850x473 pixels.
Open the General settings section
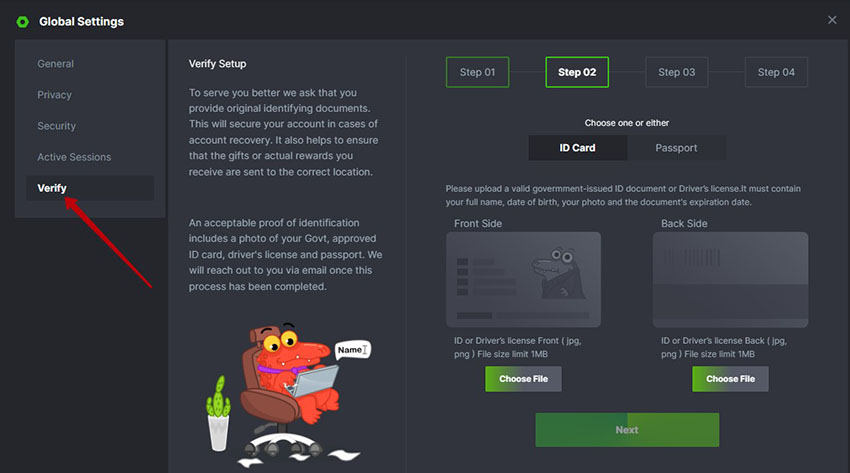point(55,64)
